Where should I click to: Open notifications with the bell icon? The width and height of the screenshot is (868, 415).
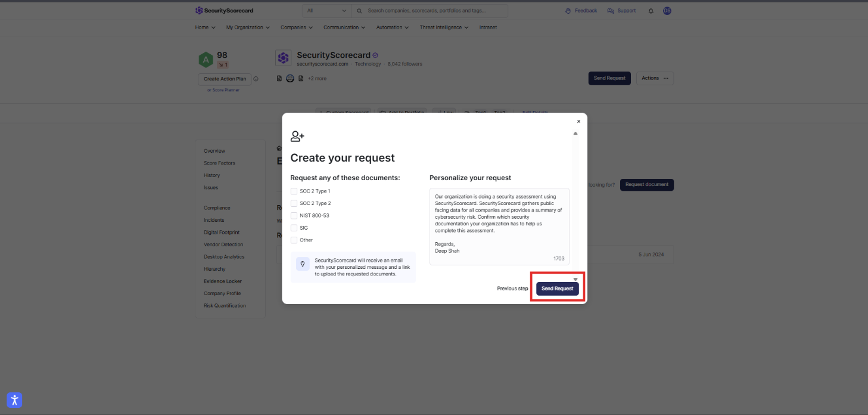[651, 11]
